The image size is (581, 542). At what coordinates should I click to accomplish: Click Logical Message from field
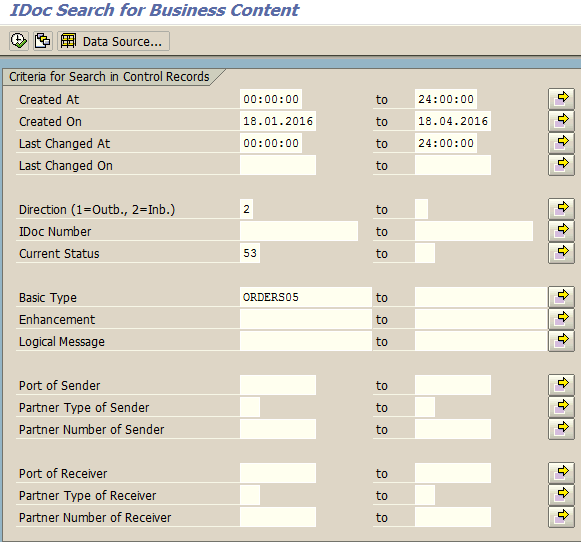[306, 341]
